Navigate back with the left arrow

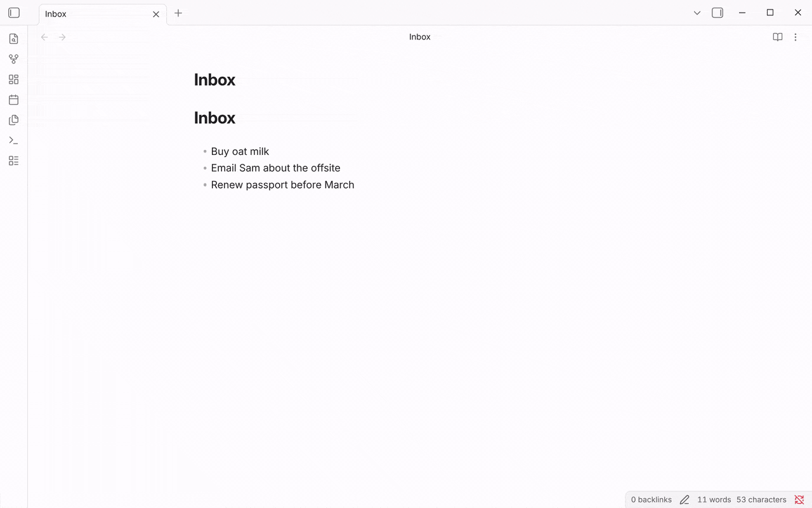[x=44, y=37]
